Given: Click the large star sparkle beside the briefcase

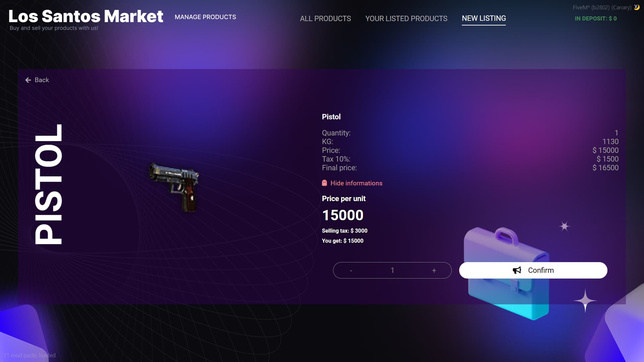Looking at the screenshot, I should [585, 301].
